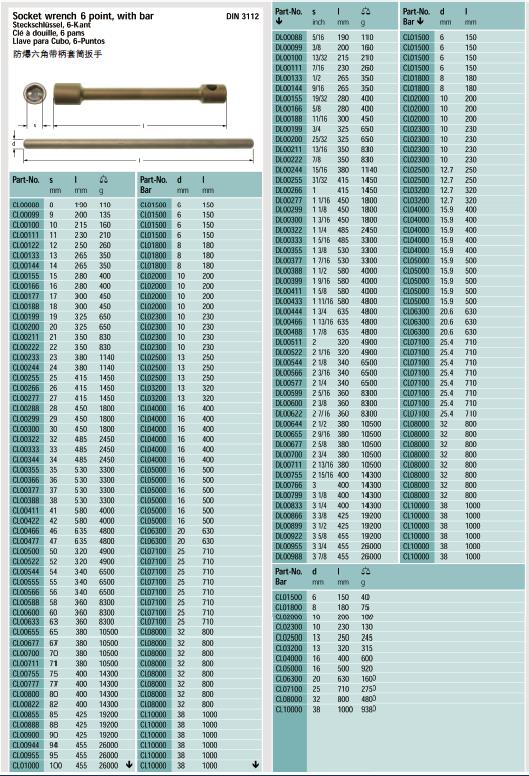Click the DIN 3112 standard label
Screen dimensions: 529x776
point(242,16)
